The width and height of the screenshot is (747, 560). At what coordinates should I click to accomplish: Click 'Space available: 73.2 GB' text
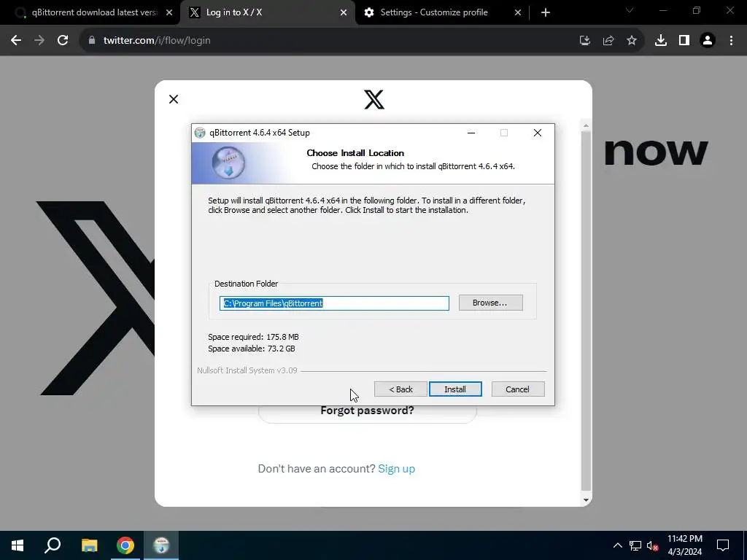[x=252, y=349]
